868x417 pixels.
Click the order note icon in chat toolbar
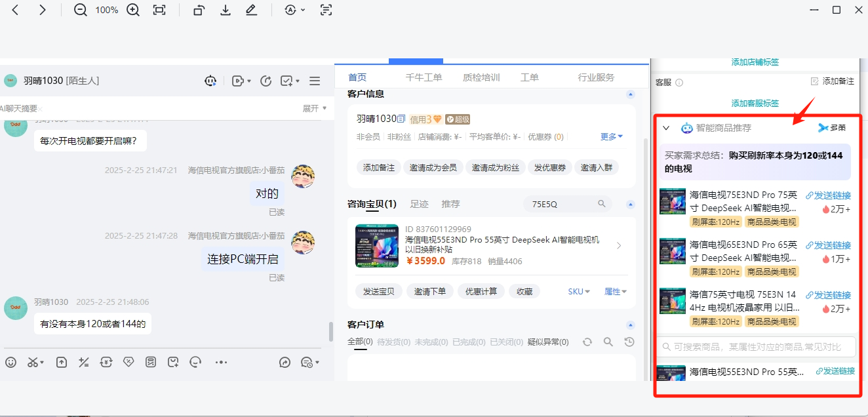[x=151, y=362]
